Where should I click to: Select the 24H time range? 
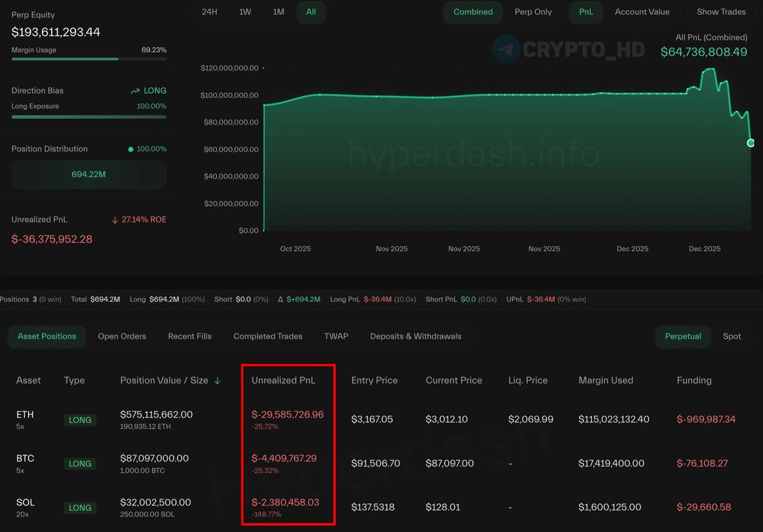click(x=209, y=12)
